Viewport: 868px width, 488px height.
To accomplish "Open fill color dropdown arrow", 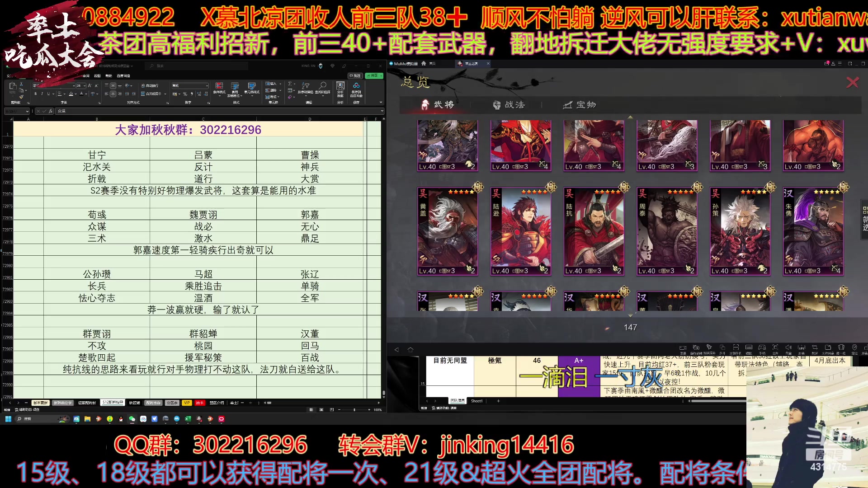I will pos(75,94).
